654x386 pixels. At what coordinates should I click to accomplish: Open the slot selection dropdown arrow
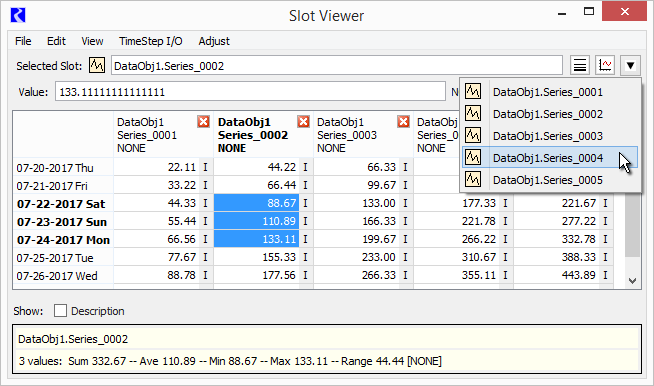pyautogui.click(x=630, y=66)
